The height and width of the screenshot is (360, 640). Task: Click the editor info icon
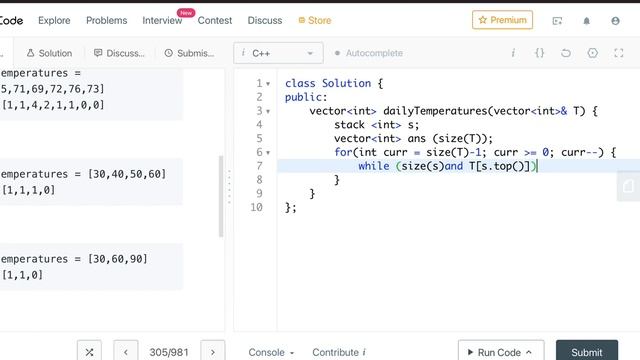(x=513, y=53)
